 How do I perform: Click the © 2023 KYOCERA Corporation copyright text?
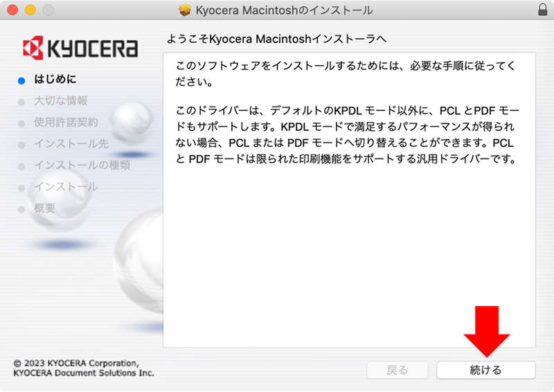(x=84, y=368)
